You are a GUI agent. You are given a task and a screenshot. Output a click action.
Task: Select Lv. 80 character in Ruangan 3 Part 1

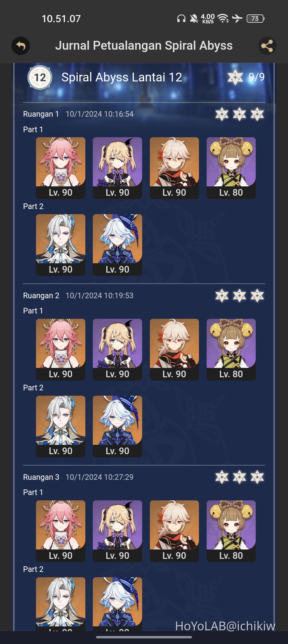tap(231, 531)
